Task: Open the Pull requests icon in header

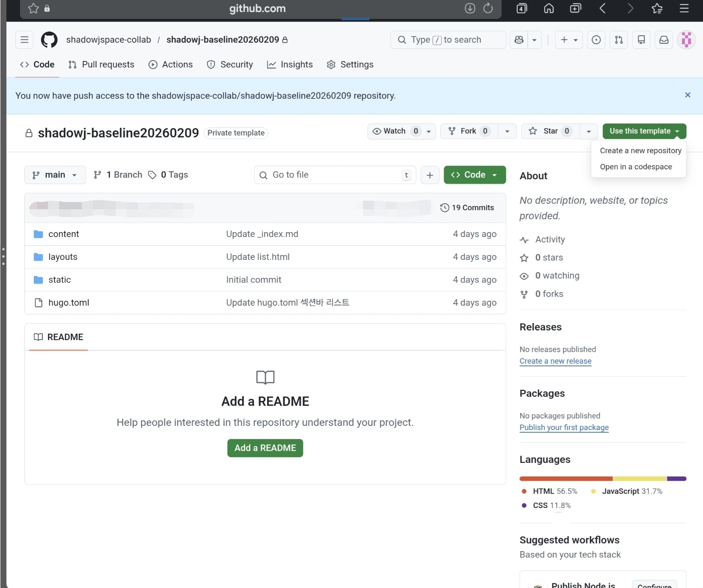Action: click(x=619, y=40)
